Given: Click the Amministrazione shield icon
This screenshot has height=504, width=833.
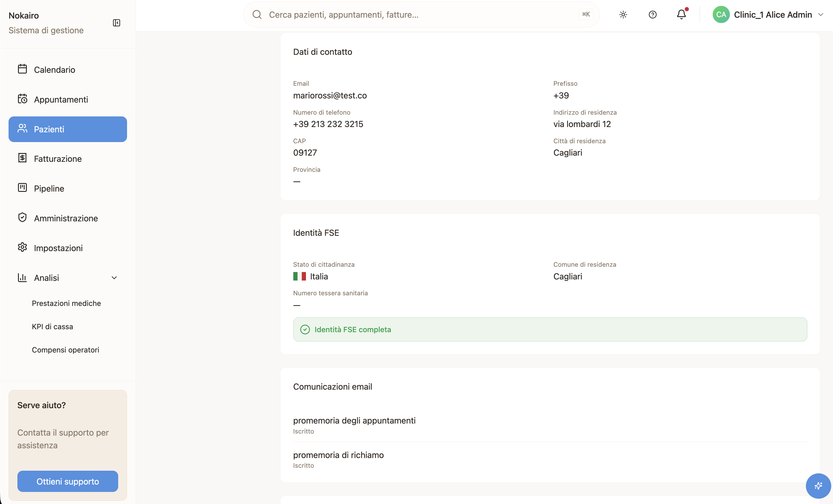Looking at the screenshot, I should pyautogui.click(x=22, y=217).
